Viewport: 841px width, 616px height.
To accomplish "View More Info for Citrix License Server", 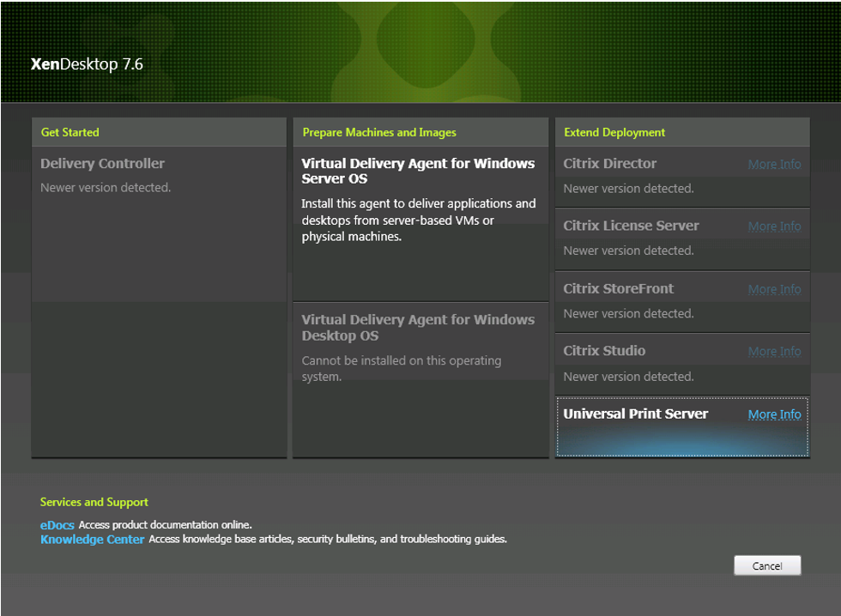I will 774,226.
